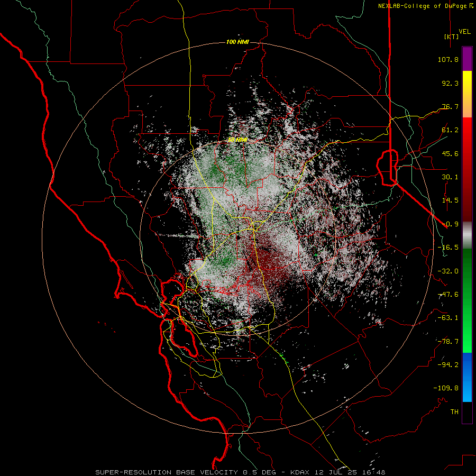Click the 50 NMI range ring label
This screenshot has height=476, width=476.
(237, 140)
